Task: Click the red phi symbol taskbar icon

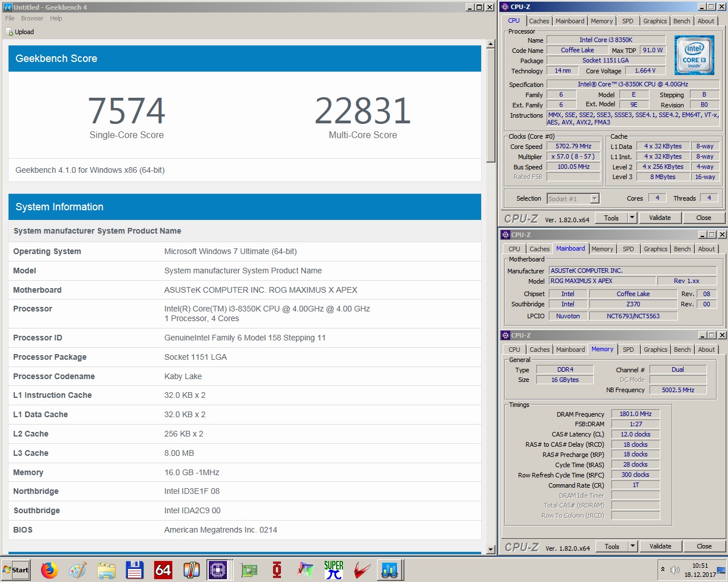Action: [277, 569]
